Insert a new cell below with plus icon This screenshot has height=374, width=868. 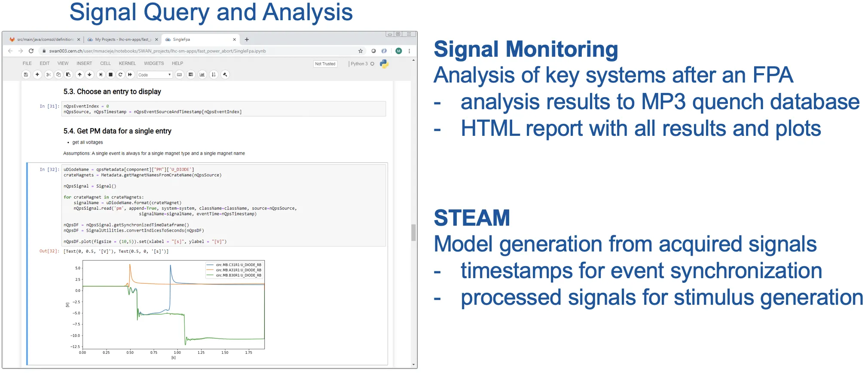point(37,75)
